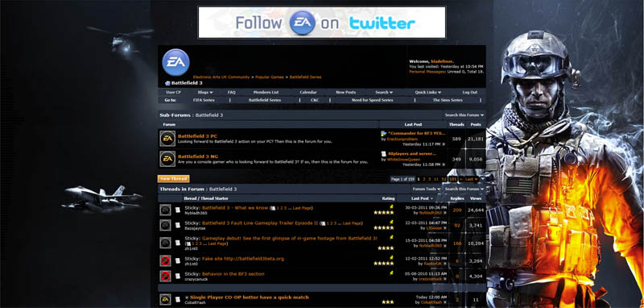This screenshot has height=308, width=644.
Task: Click locked icon for 'Behavior in the BF3 section'
Action: coord(165,276)
